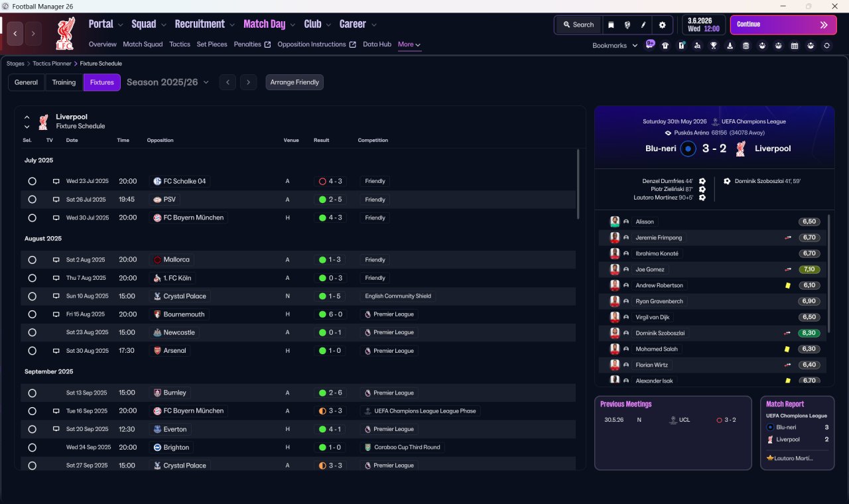
Task: Click the shirt bookmark icon
Action: (x=665, y=46)
